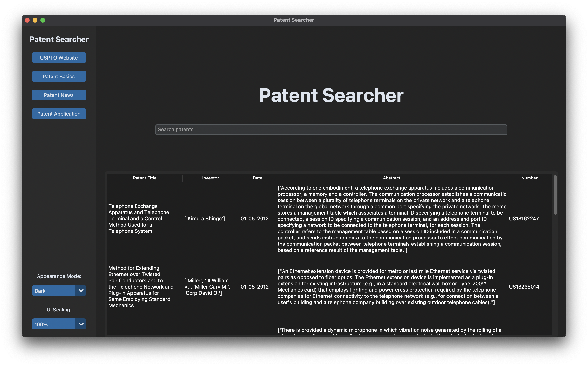Select Dark mode from appearance options
Image resolution: width=588 pixels, height=366 pixels.
59,290
